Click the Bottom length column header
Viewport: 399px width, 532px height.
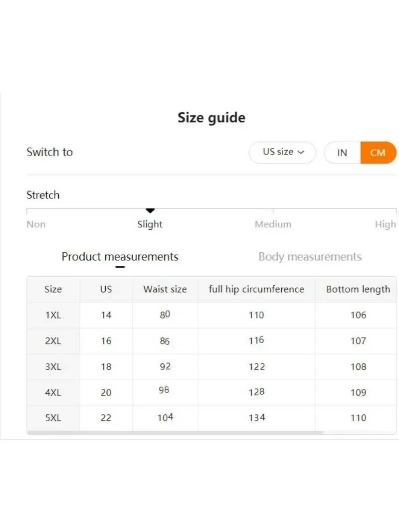tap(358, 289)
